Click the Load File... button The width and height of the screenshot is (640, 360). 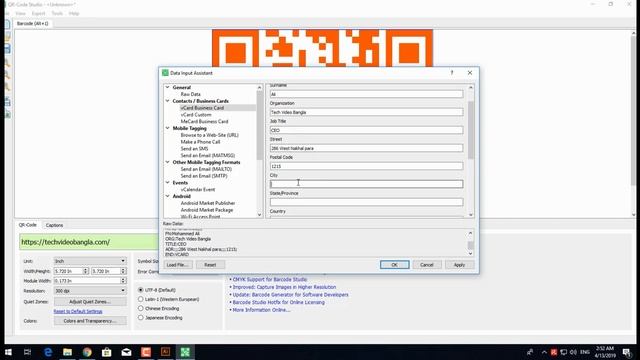(178, 265)
